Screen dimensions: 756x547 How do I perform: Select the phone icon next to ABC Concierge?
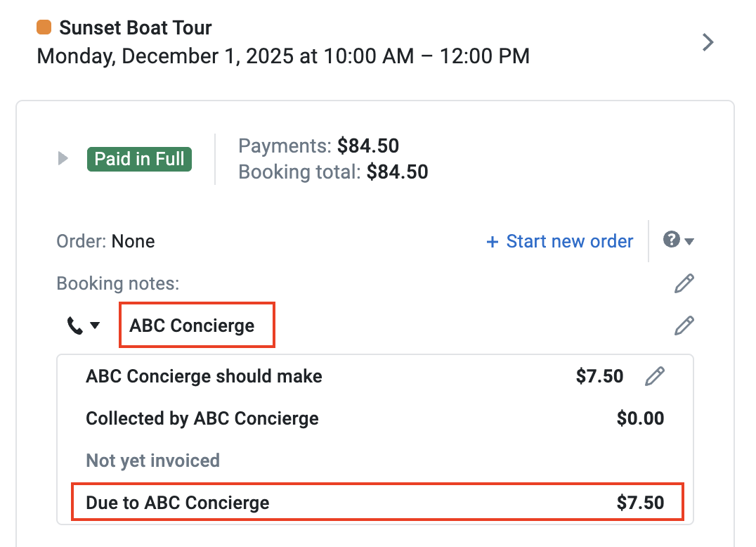click(x=73, y=324)
